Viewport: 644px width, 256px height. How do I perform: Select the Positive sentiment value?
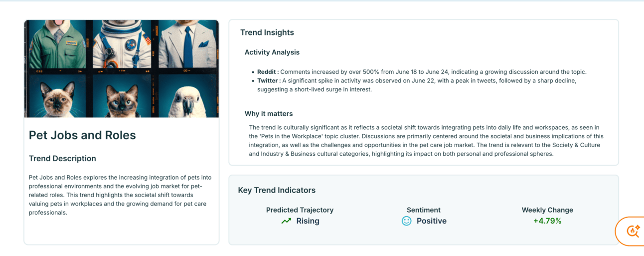tap(432, 221)
